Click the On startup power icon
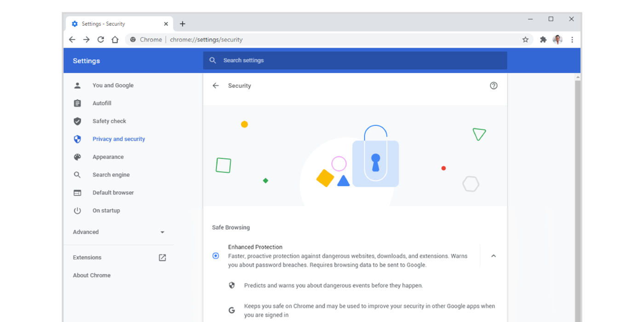Image resolution: width=644 pixels, height=322 pixels. [77, 210]
